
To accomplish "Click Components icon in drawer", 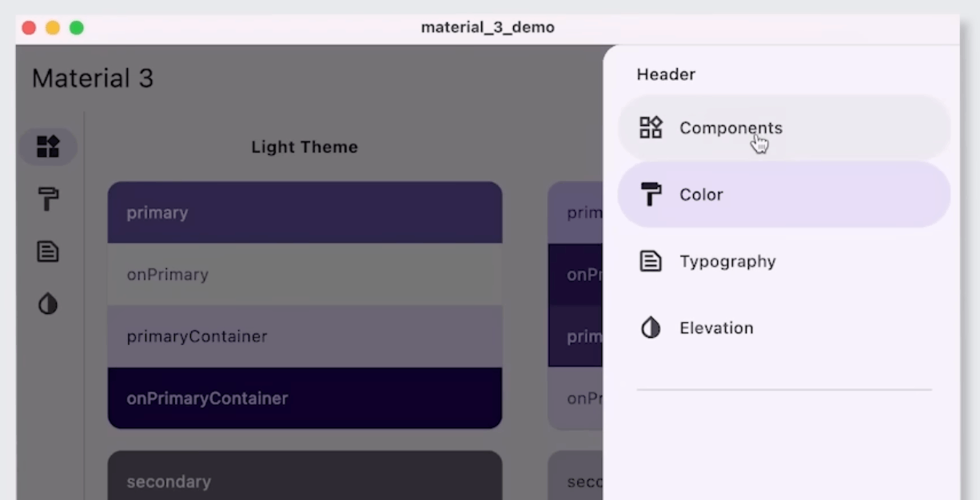I will [x=651, y=128].
